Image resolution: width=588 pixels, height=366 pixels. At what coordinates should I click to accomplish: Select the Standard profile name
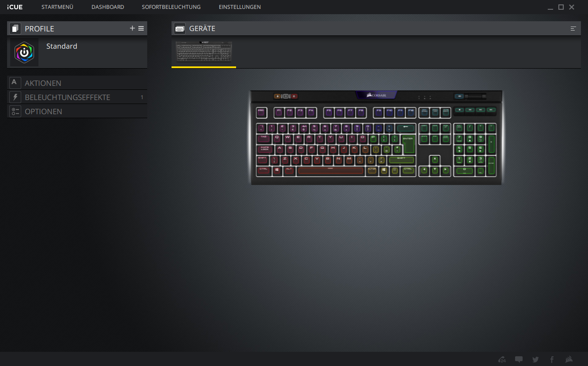tap(62, 46)
